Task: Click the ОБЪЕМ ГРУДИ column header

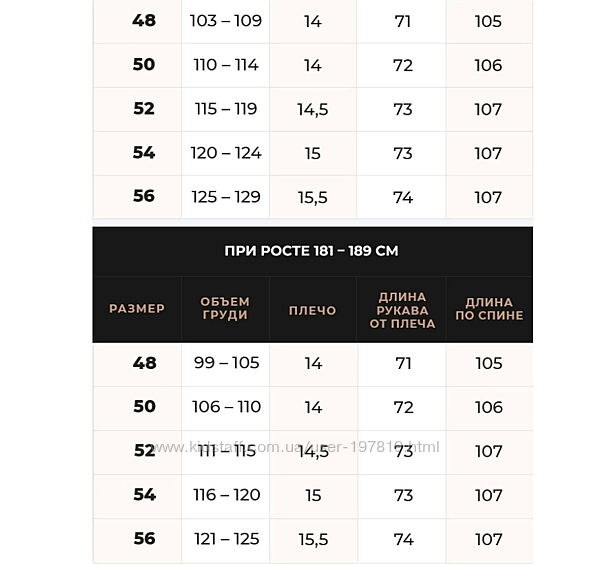Action: [x=225, y=309]
